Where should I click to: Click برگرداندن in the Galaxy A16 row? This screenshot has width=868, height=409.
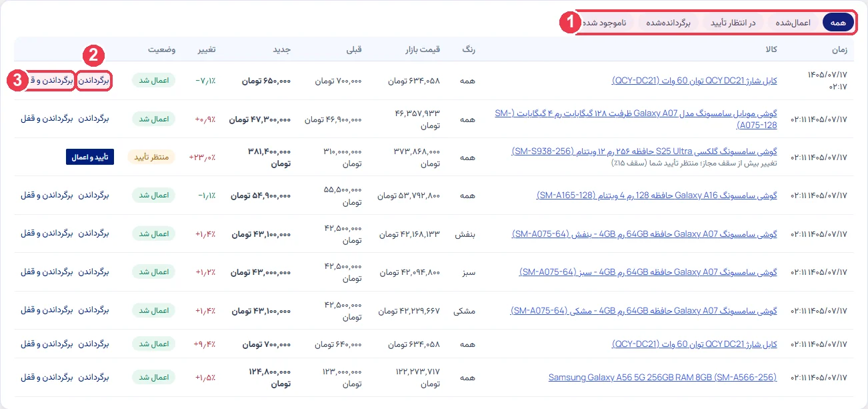click(93, 195)
